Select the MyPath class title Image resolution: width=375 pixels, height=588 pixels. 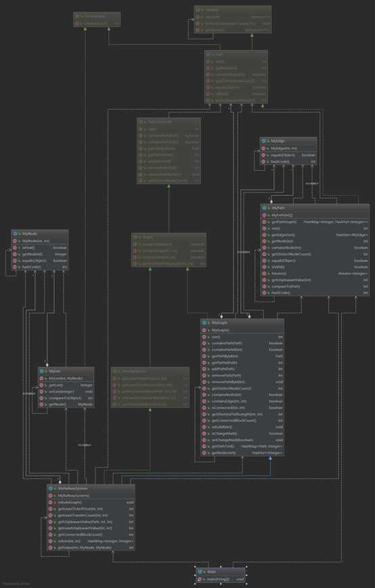pos(278,208)
